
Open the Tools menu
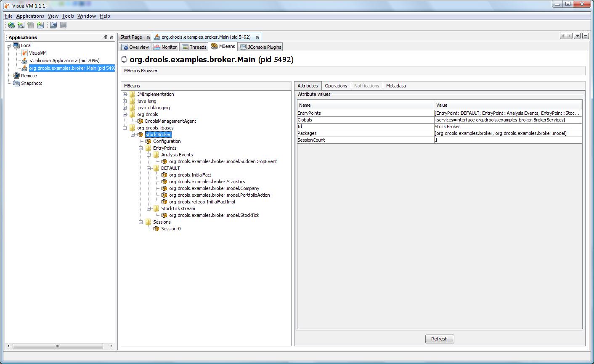tap(68, 16)
